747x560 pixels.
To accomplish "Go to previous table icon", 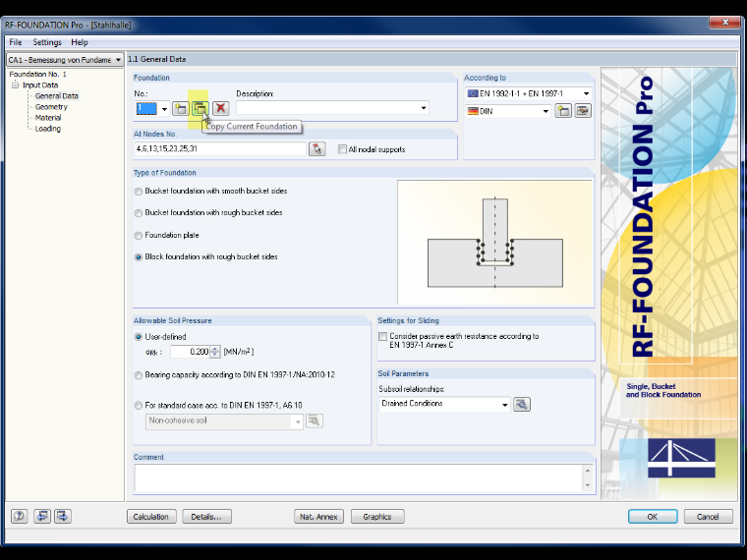I will pos(42,516).
